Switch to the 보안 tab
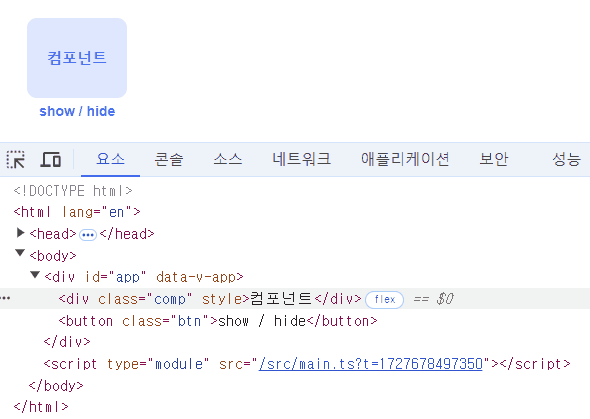Image resolution: width=590 pixels, height=419 pixels. [x=493, y=159]
